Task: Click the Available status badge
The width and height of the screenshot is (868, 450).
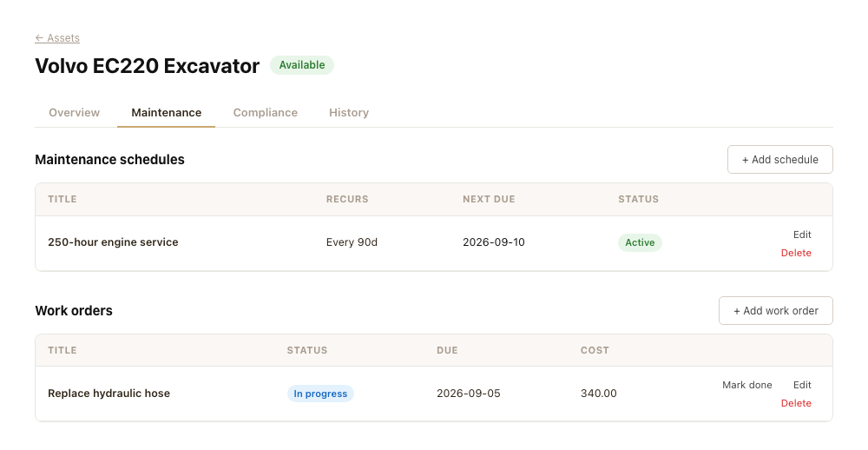Action: tap(302, 65)
